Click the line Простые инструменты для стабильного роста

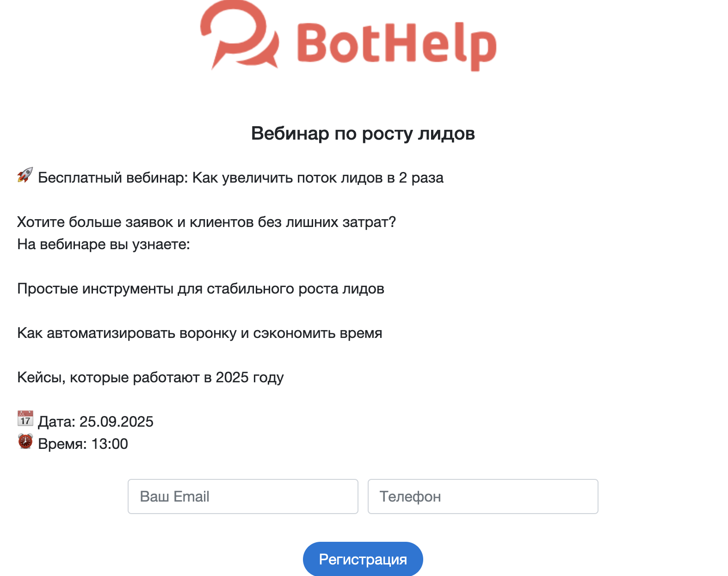tap(200, 289)
